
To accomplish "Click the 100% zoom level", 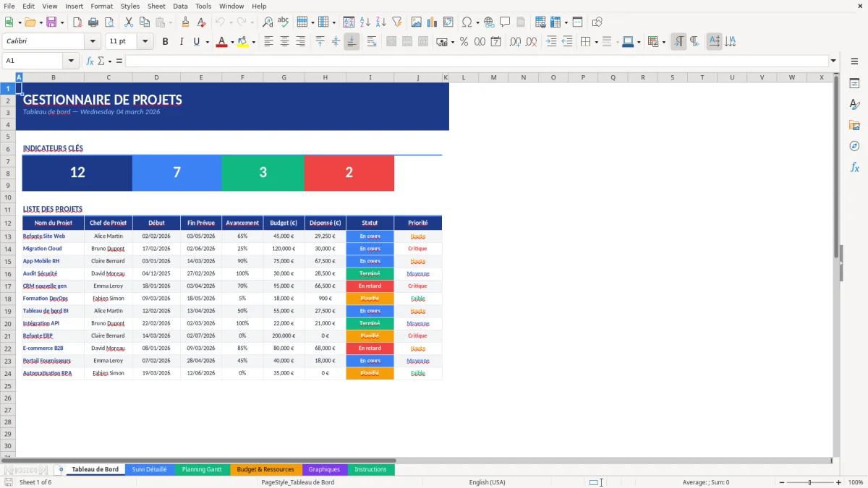I will [856, 482].
